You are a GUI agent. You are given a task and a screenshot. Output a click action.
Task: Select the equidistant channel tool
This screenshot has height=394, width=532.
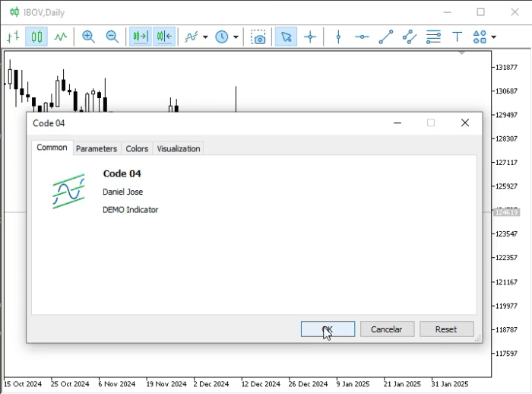pyautogui.click(x=410, y=37)
